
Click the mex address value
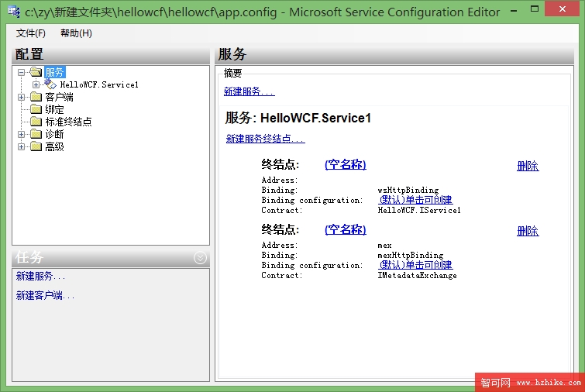(x=384, y=246)
